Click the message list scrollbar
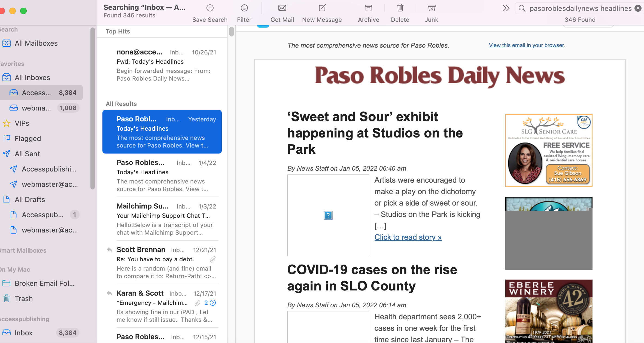This screenshot has height=343, width=644. point(231,31)
